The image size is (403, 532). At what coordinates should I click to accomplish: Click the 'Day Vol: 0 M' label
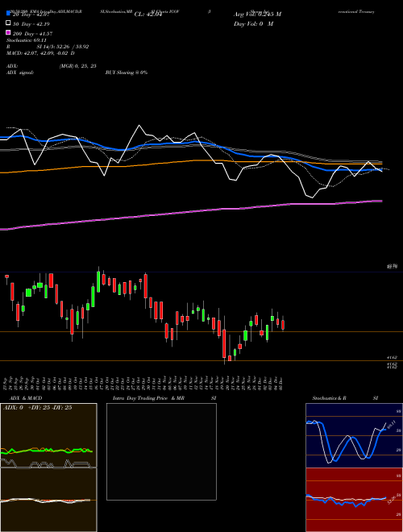pyautogui.click(x=253, y=23)
